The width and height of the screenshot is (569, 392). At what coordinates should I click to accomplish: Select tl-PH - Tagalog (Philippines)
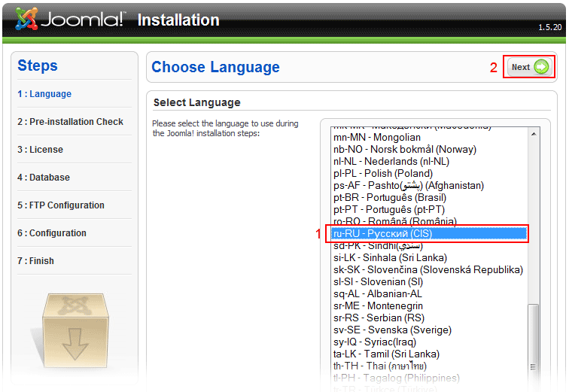click(x=430, y=378)
